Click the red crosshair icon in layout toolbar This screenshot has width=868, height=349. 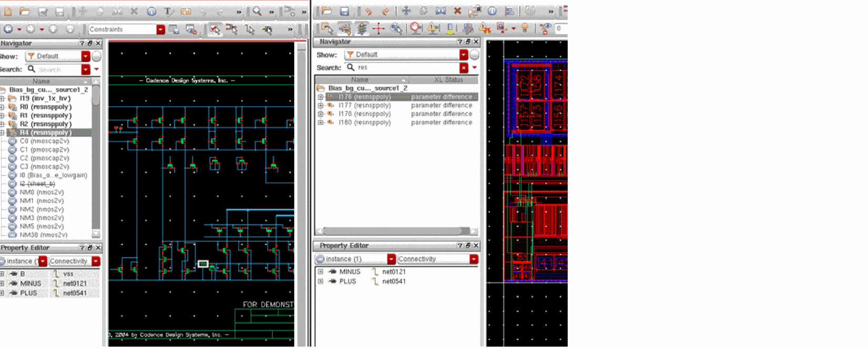pyautogui.click(x=378, y=28)
